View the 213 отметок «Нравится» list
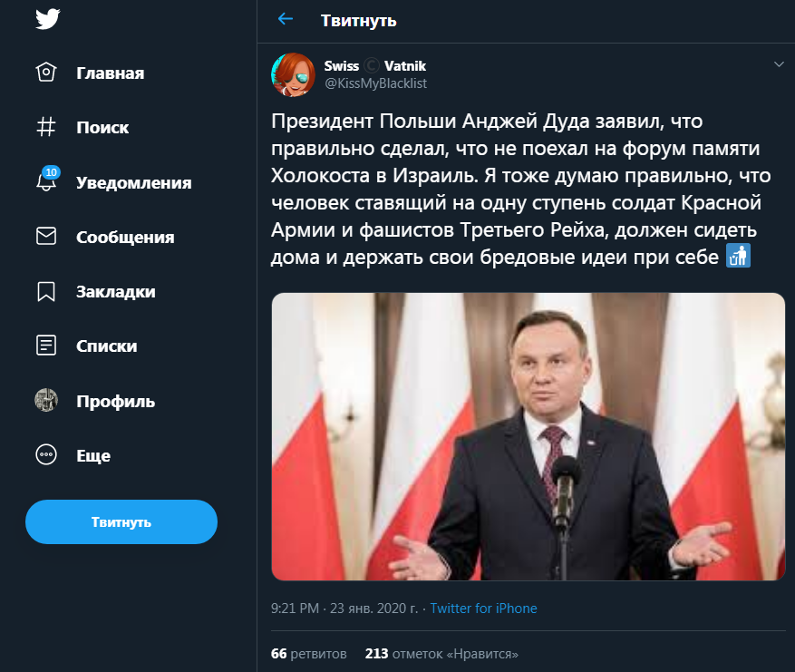The image size is (795, 672). [441, 653]
